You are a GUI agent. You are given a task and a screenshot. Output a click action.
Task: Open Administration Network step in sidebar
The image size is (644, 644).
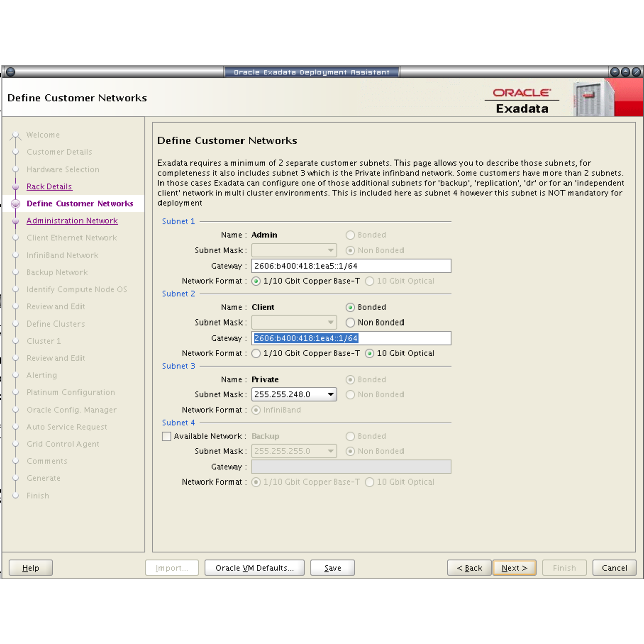72,221
